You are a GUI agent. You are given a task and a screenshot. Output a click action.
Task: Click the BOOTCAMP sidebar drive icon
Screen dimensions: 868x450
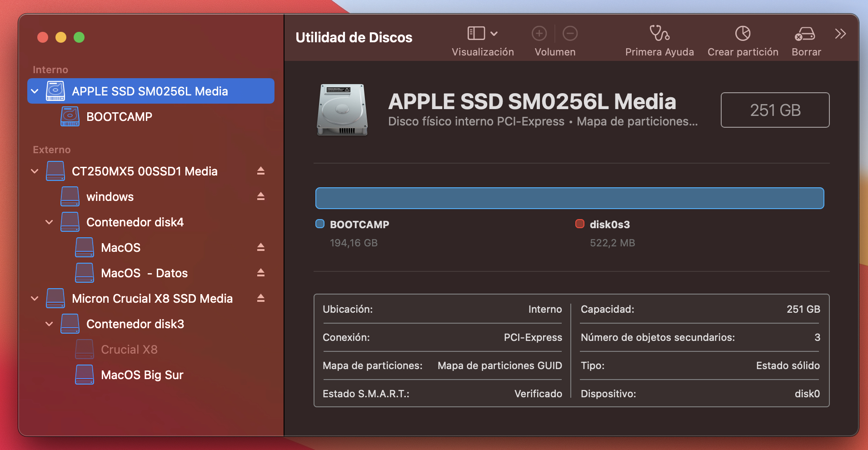click(x=70, y=116)
